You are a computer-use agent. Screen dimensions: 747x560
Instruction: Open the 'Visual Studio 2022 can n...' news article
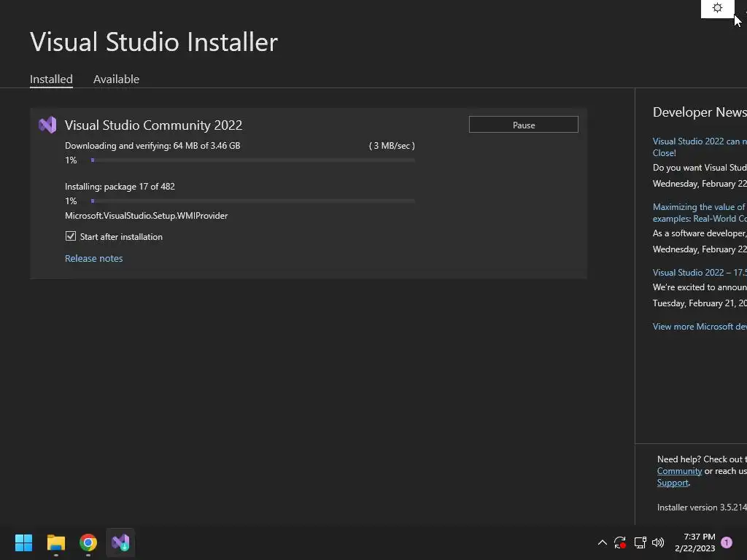point(700,147)
